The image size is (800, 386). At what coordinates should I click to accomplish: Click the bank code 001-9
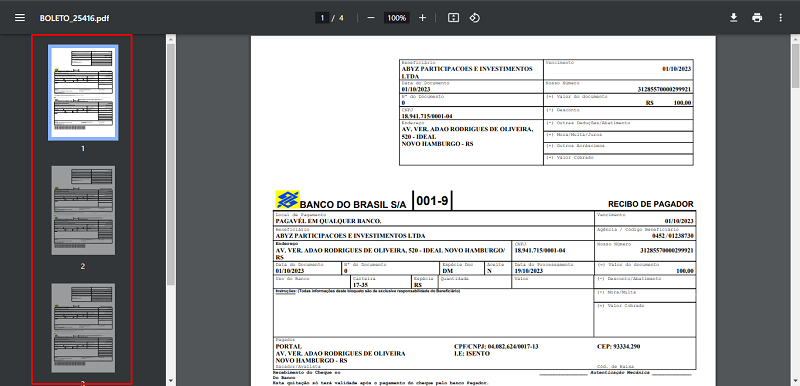tap(432, 201)
